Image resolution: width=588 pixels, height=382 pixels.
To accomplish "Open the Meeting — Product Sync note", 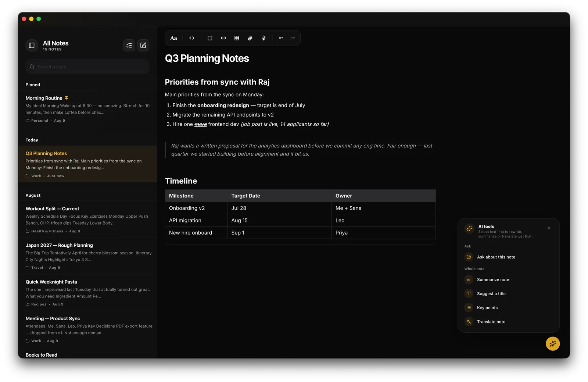I will (x=87, y=329).
